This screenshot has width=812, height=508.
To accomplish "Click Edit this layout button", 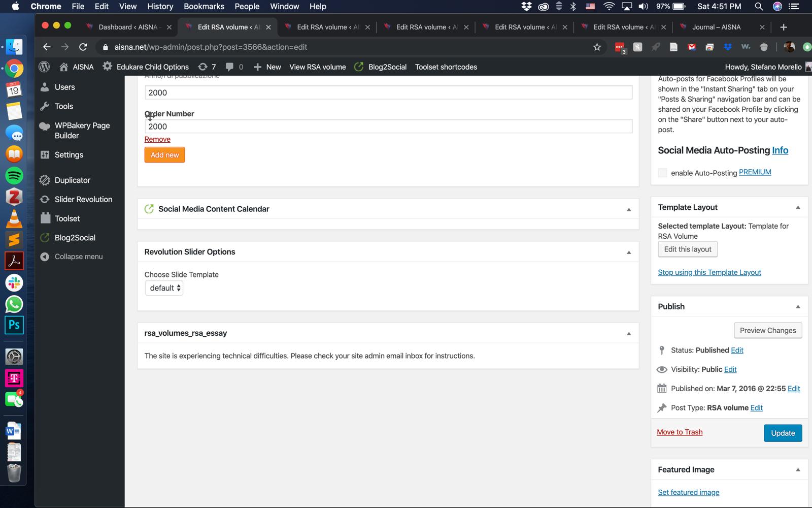I will pyautogui.click(x=688, y=249).
